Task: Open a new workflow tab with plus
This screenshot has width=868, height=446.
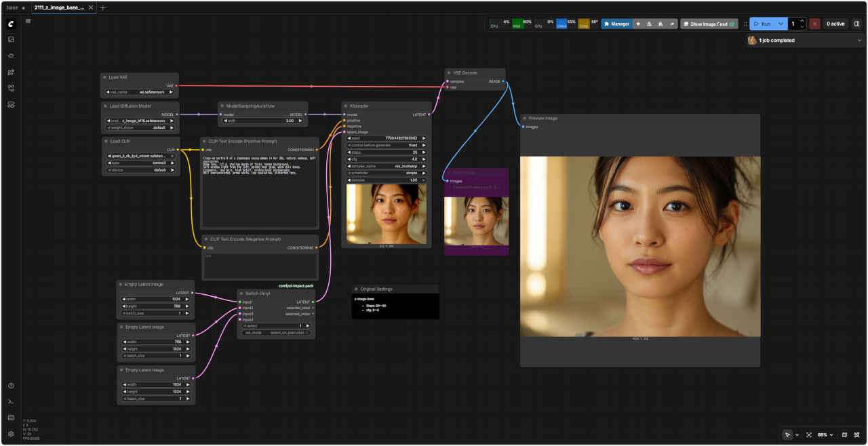Action: pos(103,7)
